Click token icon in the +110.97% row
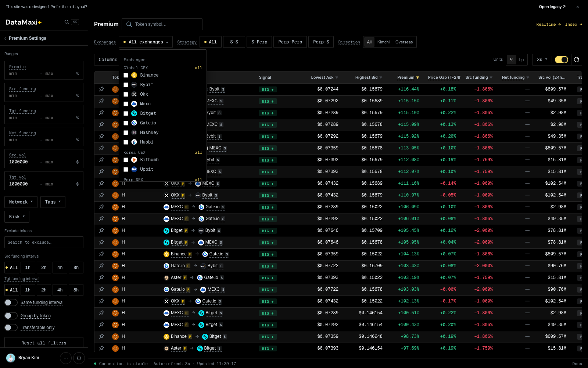The width and height of the screenshot is (588, 368). pos(115,195)
